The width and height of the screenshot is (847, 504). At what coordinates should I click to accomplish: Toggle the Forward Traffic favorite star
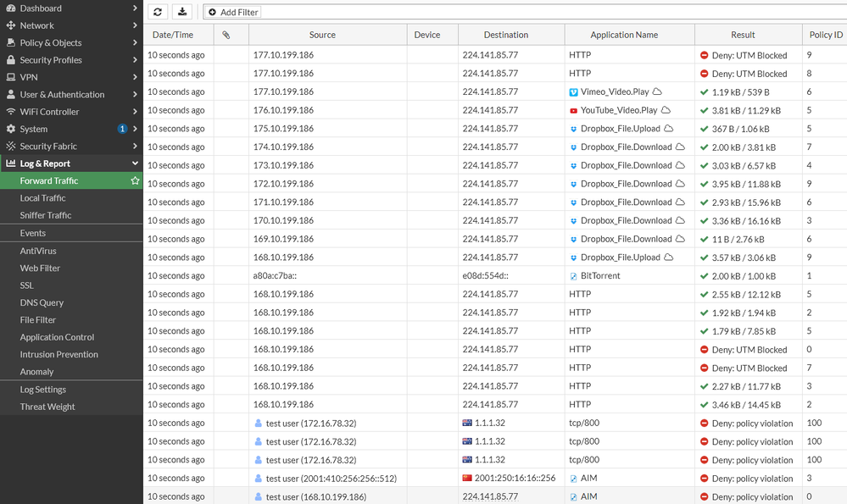135,180
